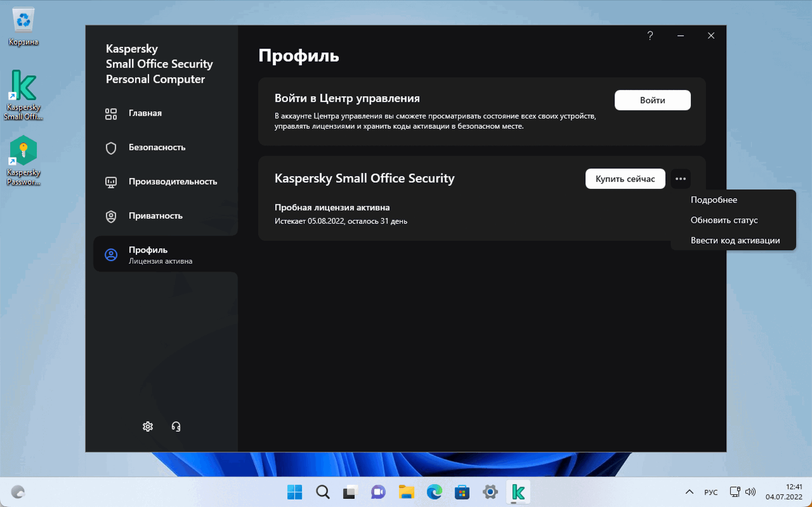Minimize the Kaspersky window
Screen dimensions: 812x507
tap(680, 36)
